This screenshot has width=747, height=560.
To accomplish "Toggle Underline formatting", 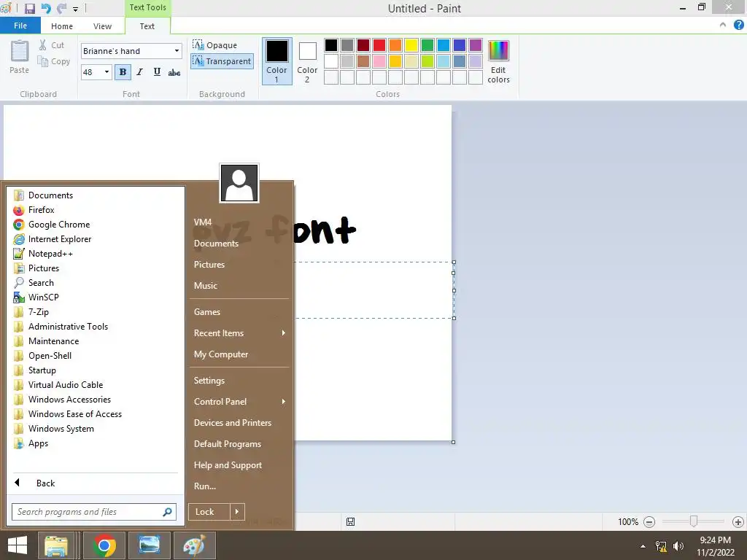I will tap(157, 72).
